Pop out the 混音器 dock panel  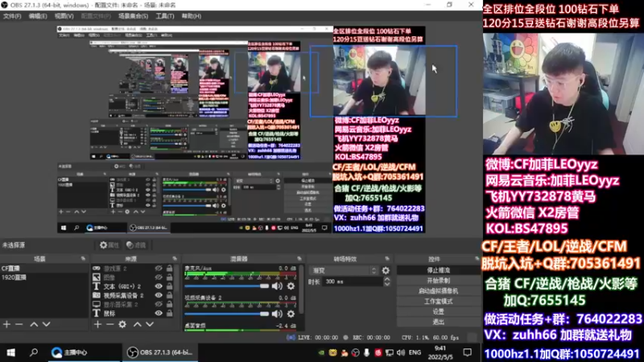(299, 258)
